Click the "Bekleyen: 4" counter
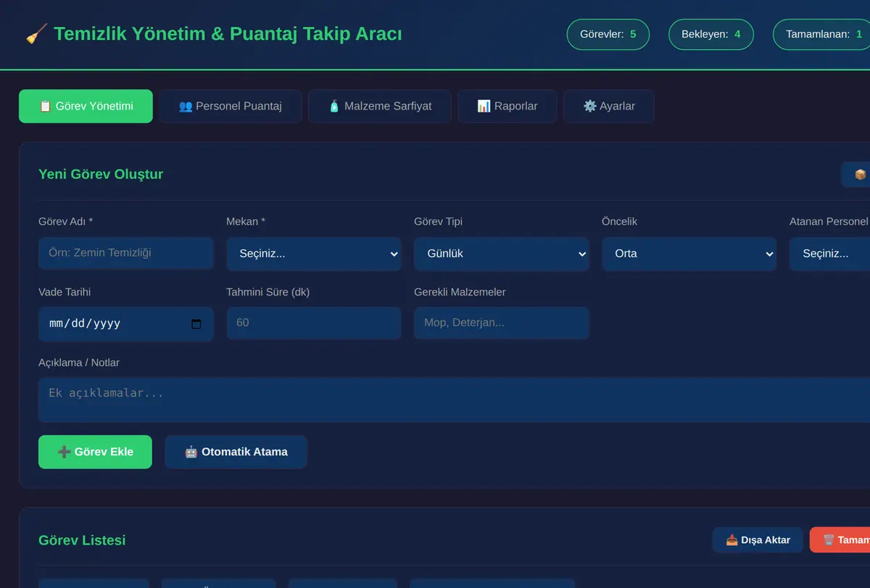 (710, 34)
